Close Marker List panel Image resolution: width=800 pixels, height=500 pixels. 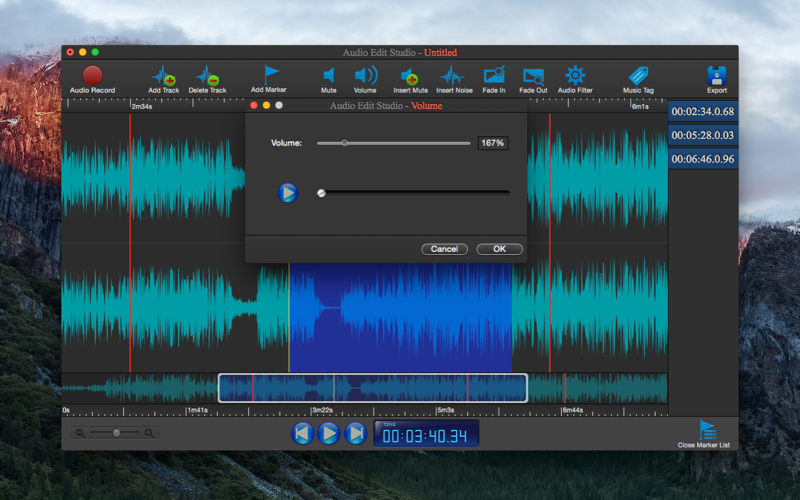(x=708, y=430)
